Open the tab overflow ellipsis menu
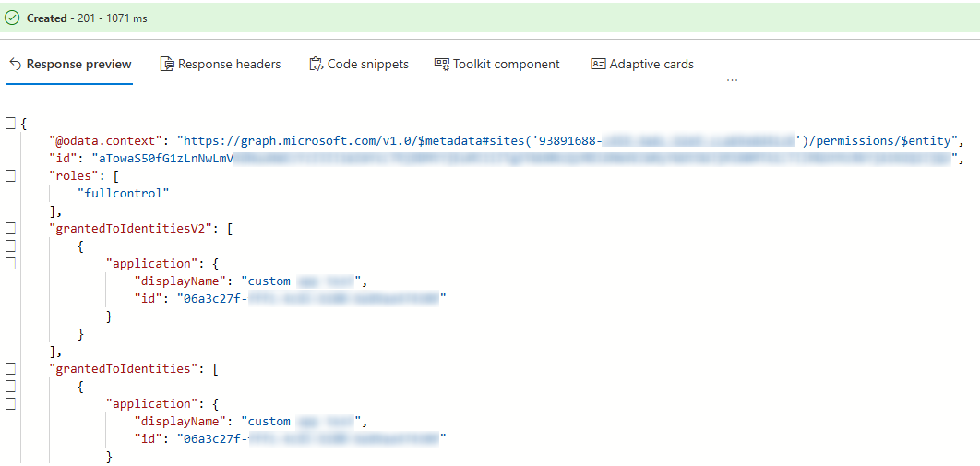 click(x=732, y=80)
